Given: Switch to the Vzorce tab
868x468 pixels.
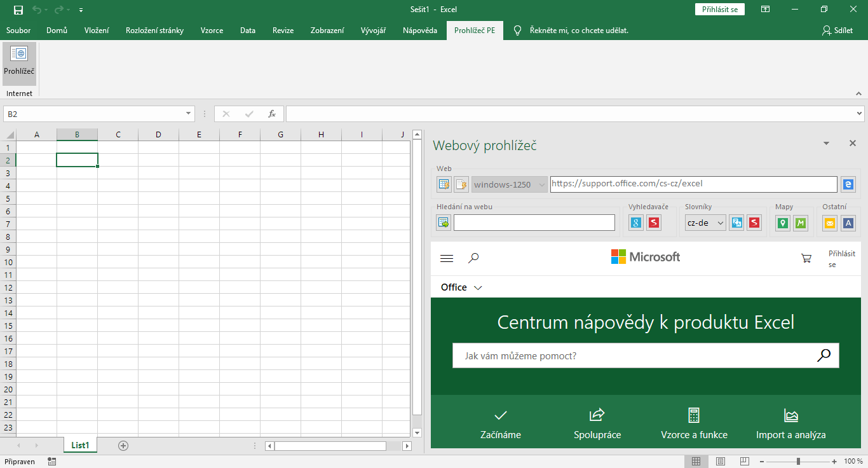Looking at the screenshot, I should [x=212, y=31].
